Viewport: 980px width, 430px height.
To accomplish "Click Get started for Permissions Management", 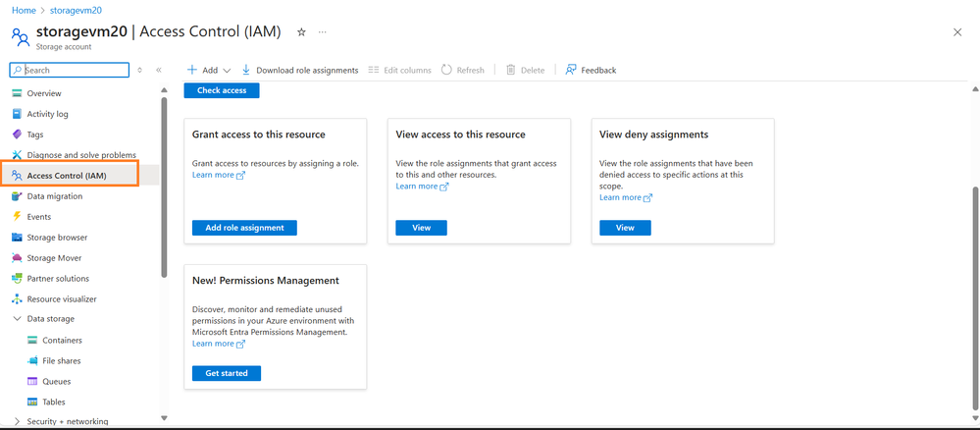I will (x=227, y=373).
